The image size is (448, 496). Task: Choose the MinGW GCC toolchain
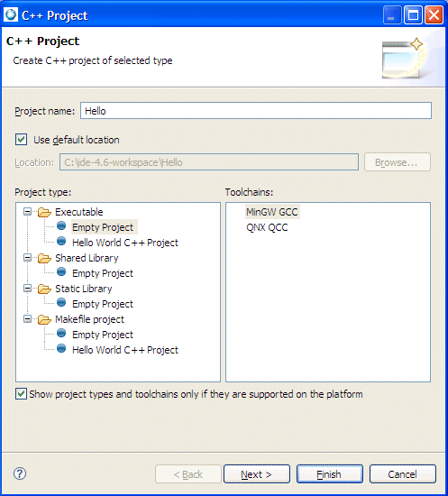click(272, 212)
